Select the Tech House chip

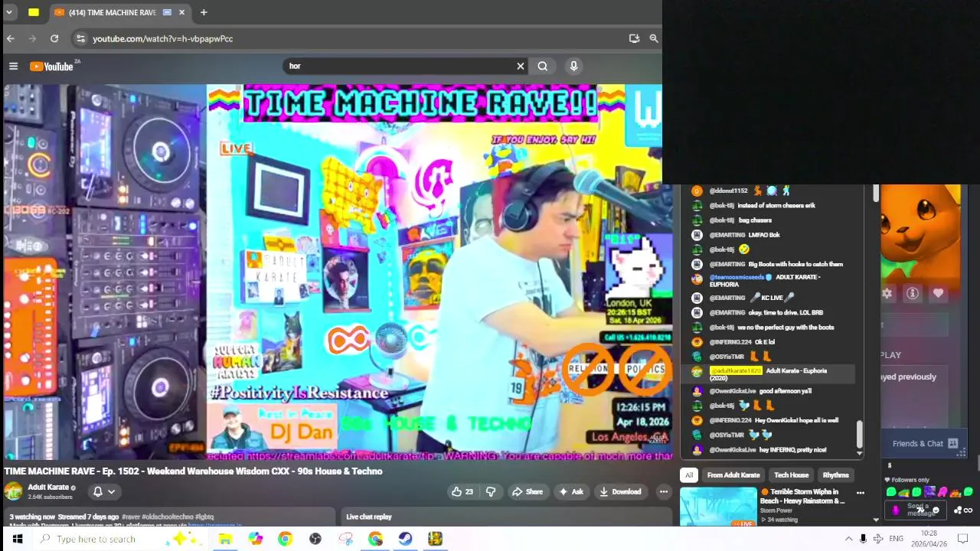[x=792, y=475]
